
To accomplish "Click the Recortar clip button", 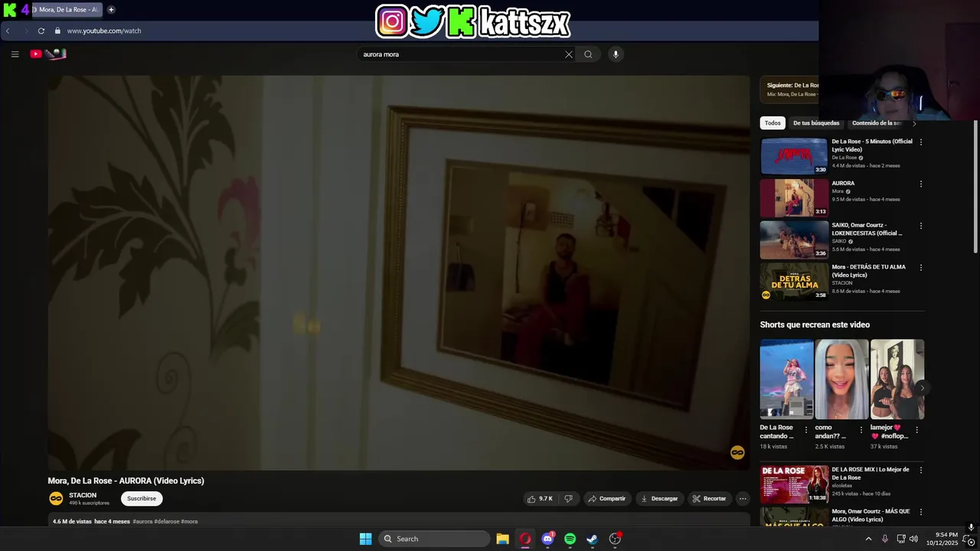I will pyautogui.click(x=709, y=498).
